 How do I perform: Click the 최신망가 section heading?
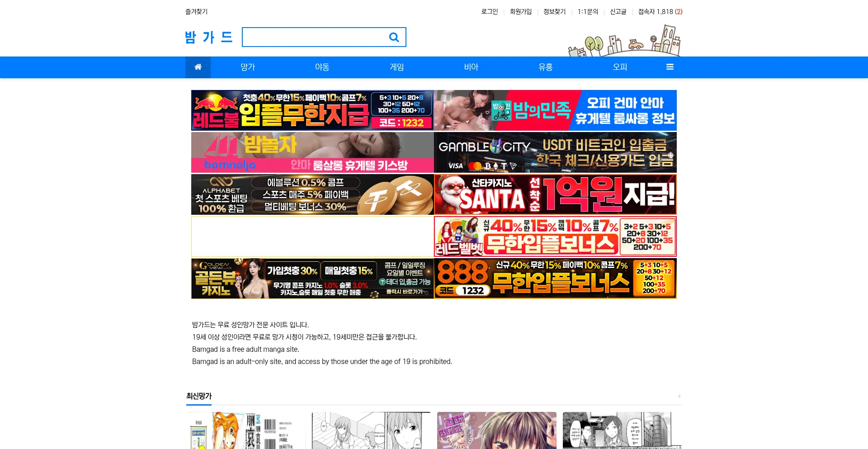pos(199,396)
